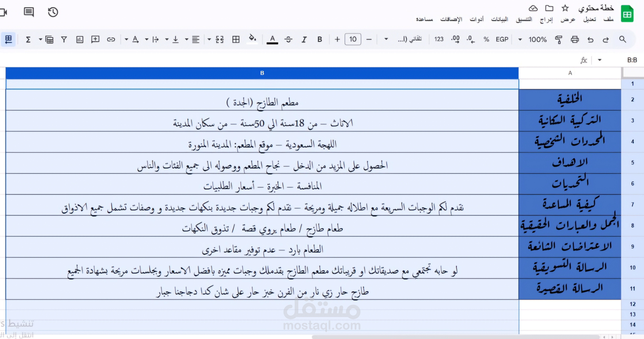
Task: Select row 5 header
Action: 632,163
